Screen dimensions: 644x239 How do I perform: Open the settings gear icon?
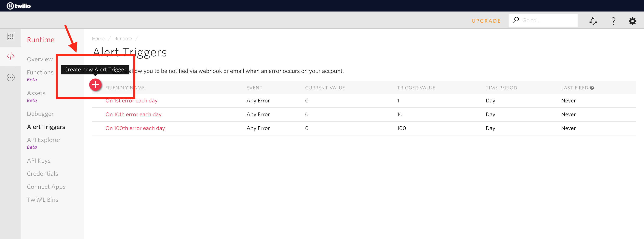[x=632, y=21]
